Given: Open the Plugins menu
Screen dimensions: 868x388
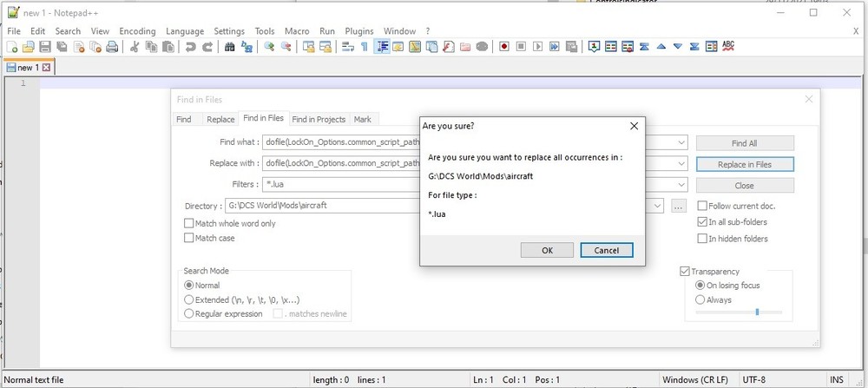Looking at the screenshot, I should click(359, 31).
